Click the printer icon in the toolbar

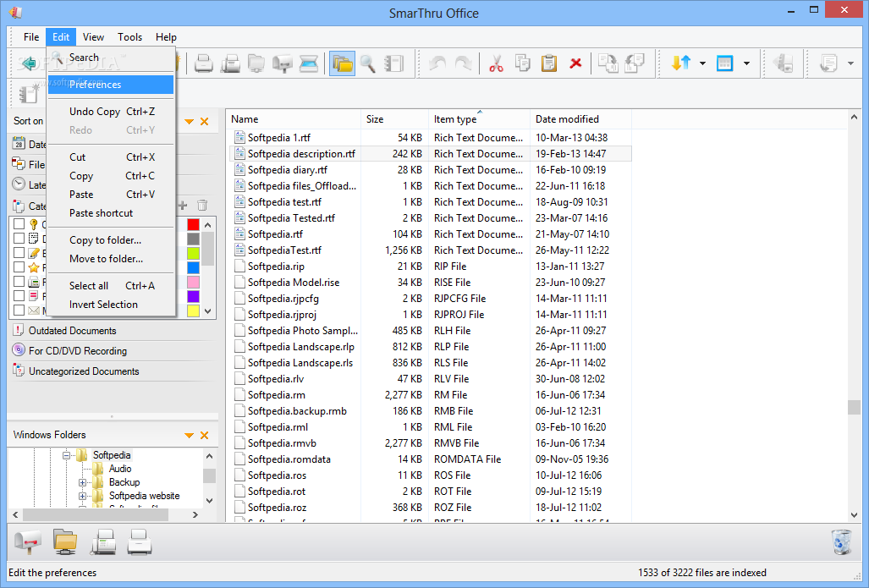204,63
